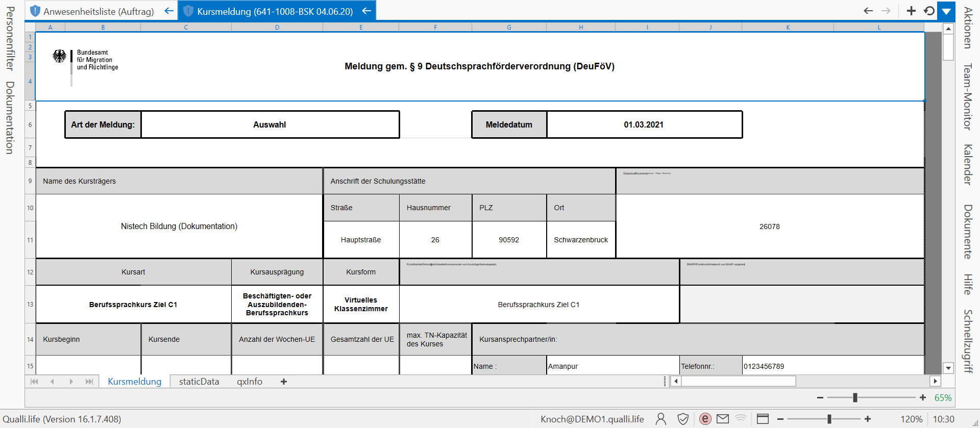This screenshot has width=980, height=428.
Task: Close the Anwesenheitsliste tab with its back arrow
Action: 169,11
